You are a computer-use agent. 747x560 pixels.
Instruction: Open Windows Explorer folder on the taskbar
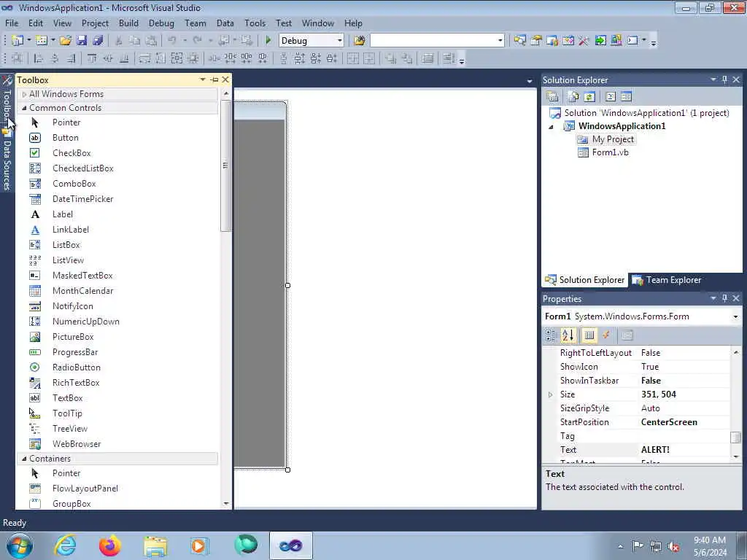155,545
